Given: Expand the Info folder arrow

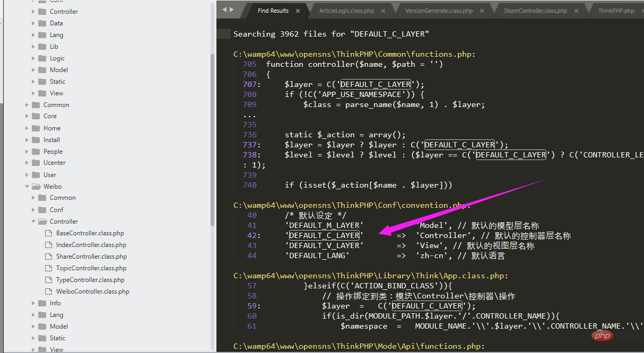Looking at the screenshot, I should 33,303.
